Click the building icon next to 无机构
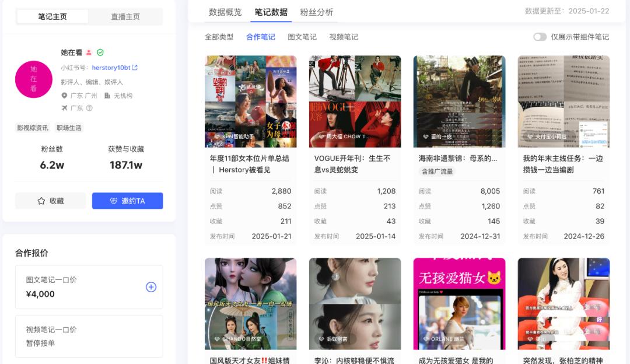This screenshot has height=364, width=630. pyautogui.click(x=106, y=96)
